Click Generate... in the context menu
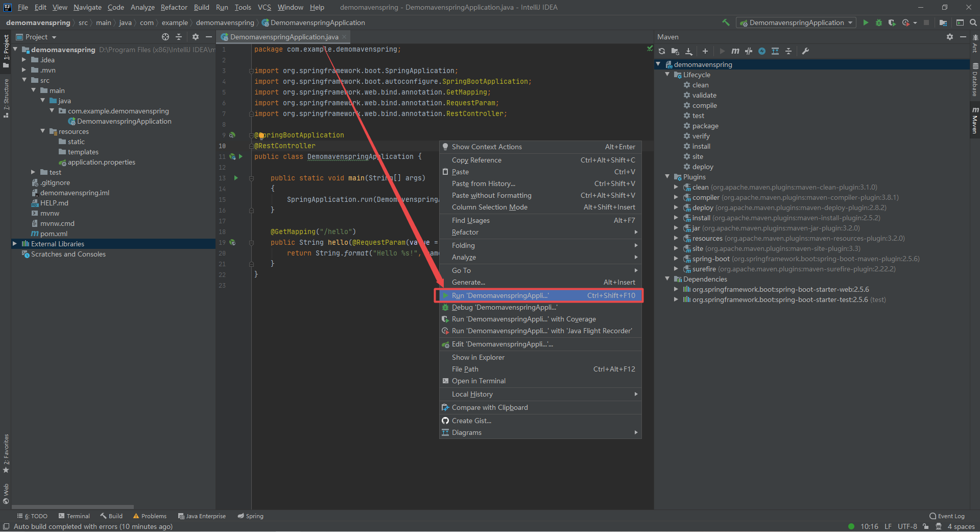980x532 pixels. (x=540, y=282)
